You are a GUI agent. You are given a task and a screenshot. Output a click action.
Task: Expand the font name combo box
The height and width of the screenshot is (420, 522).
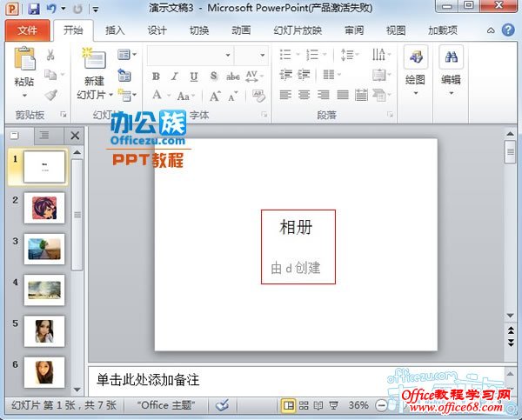point(227,55)
